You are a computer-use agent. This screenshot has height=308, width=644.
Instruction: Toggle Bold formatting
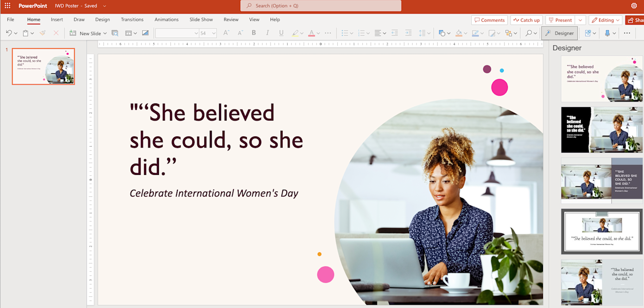click(254, 33)
